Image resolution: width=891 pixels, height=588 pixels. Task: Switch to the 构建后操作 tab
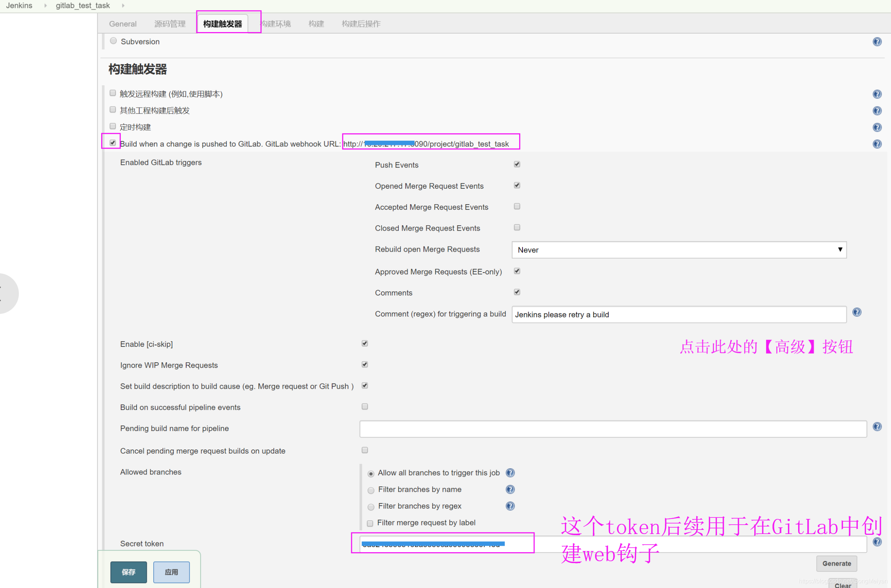361,24
